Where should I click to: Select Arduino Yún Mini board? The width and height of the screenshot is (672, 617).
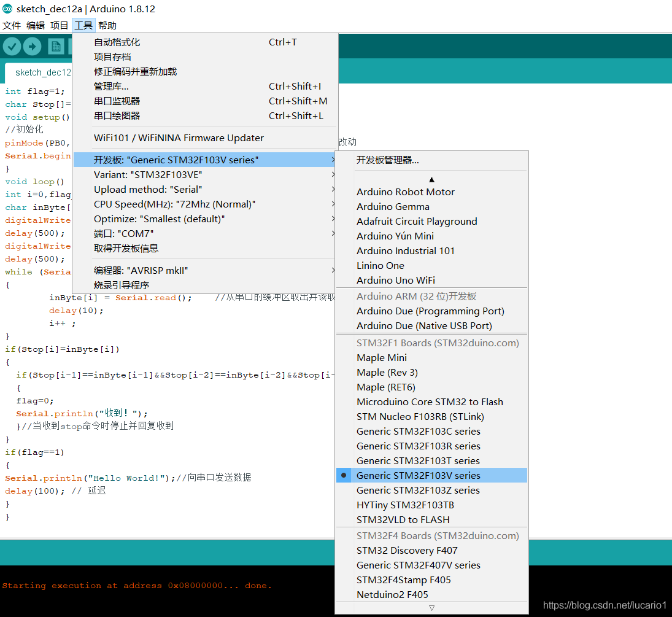tap(431, 236)
